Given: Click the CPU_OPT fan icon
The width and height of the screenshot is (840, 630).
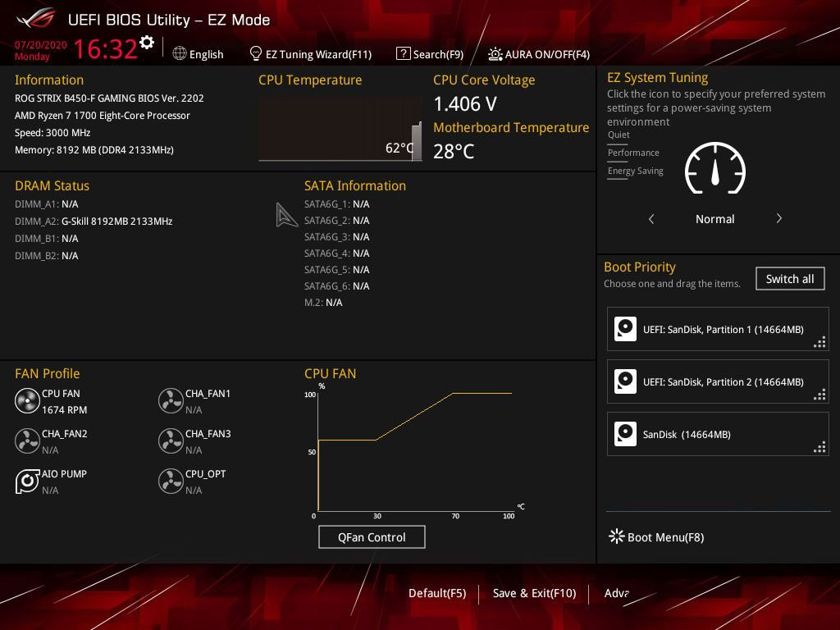Looking at the screenshot, I should tap(171, 481).
